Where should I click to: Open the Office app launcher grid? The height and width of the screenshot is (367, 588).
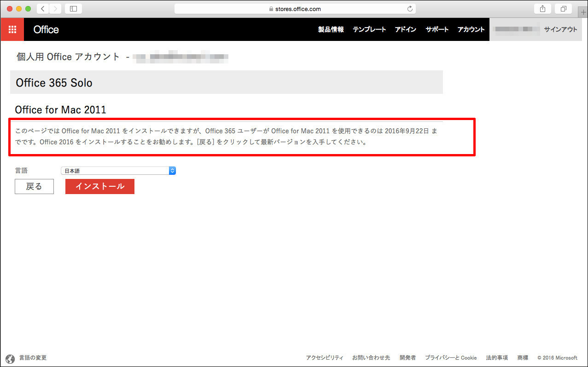pos(12,29)
